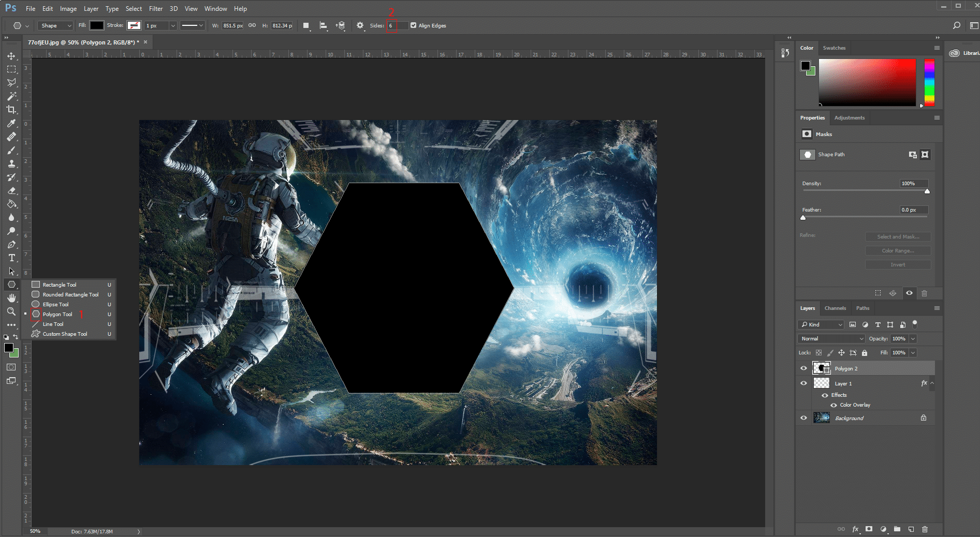980x537 pixels.
Task: Pick the Eyedropper tool
Action: coord(11,123)
